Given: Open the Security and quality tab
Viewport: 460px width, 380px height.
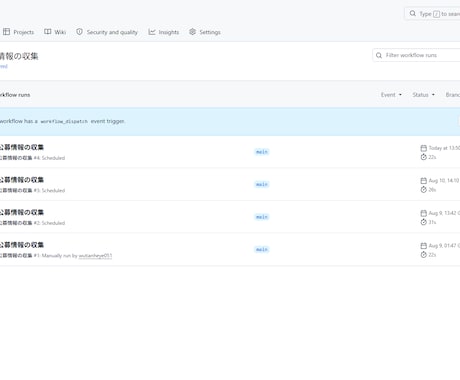Looking at the screenshot, I should (107, 32).
